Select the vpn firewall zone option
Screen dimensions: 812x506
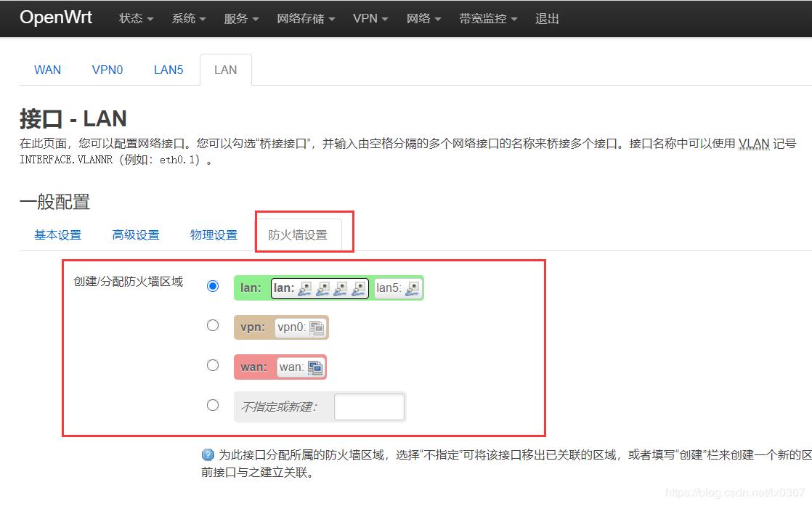click(213, 325)
